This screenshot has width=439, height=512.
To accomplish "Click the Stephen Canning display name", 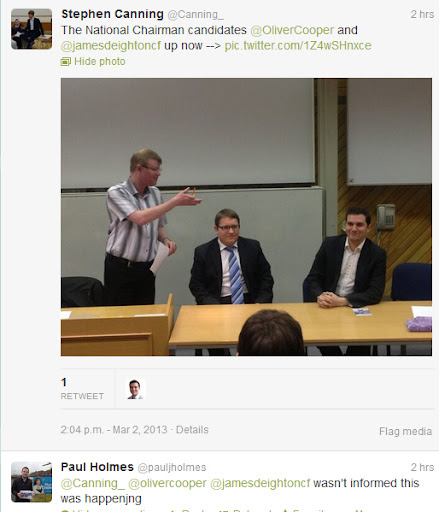I will tap(112, 14).
